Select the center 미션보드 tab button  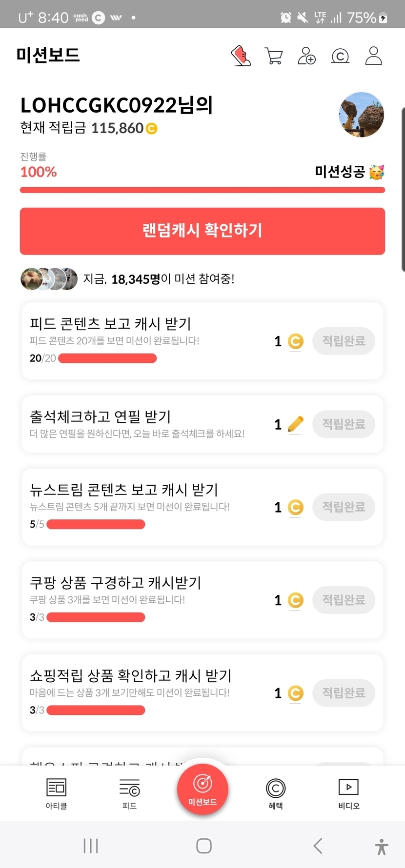point(202,789)
